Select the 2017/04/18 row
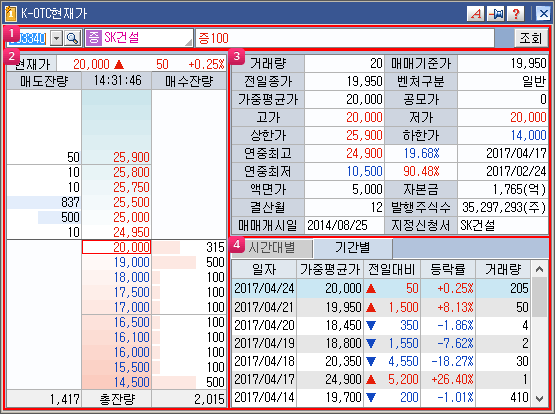The width and height of the screenshot is (555, 414). 381,361
